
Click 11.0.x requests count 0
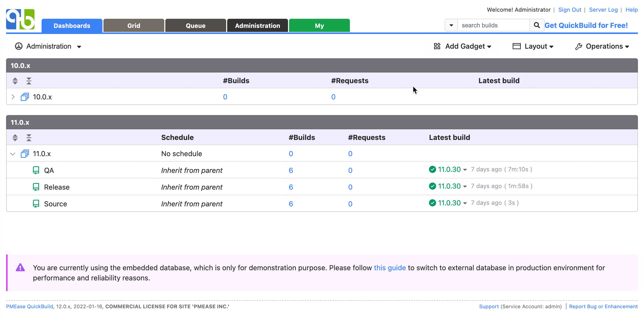tap(350, 154)
